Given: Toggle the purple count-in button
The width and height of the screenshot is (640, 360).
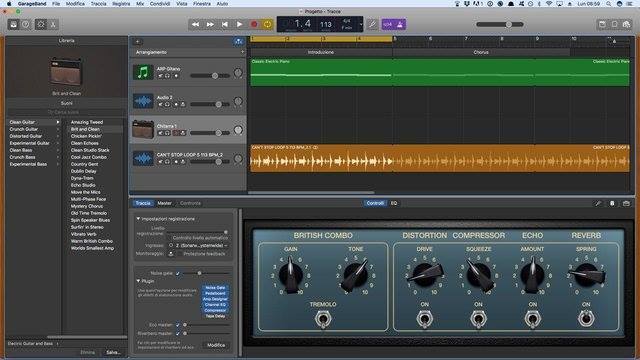Looking at the screenshot, I should (x=388, y=24).
